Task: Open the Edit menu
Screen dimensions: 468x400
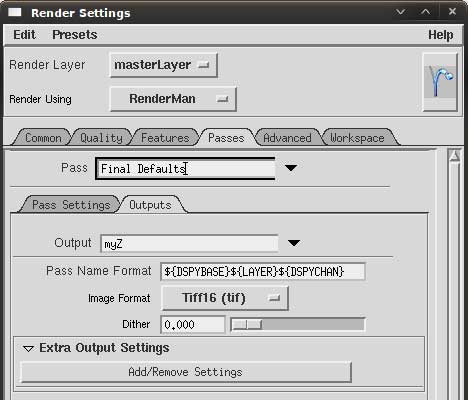Action: point(24,35)
